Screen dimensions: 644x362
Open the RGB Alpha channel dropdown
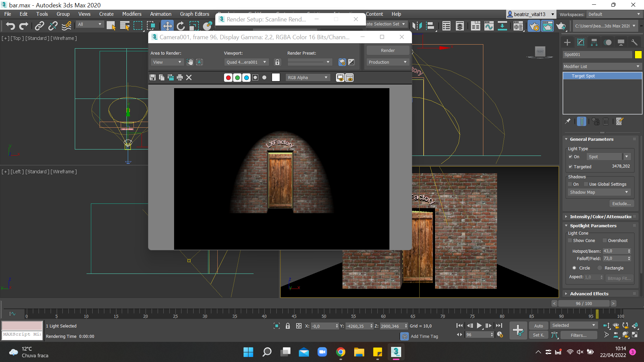[308, 77]
